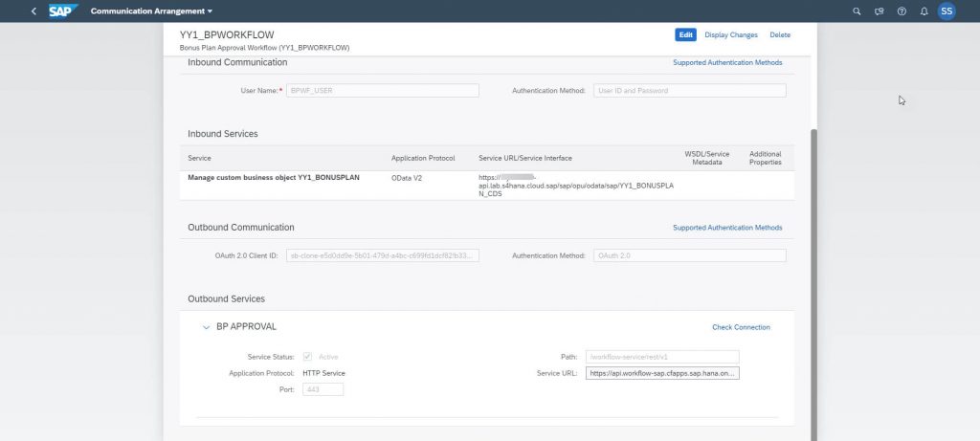
Task: Click the Delete button
Action: pyautogui.click(x=779, y=35)
